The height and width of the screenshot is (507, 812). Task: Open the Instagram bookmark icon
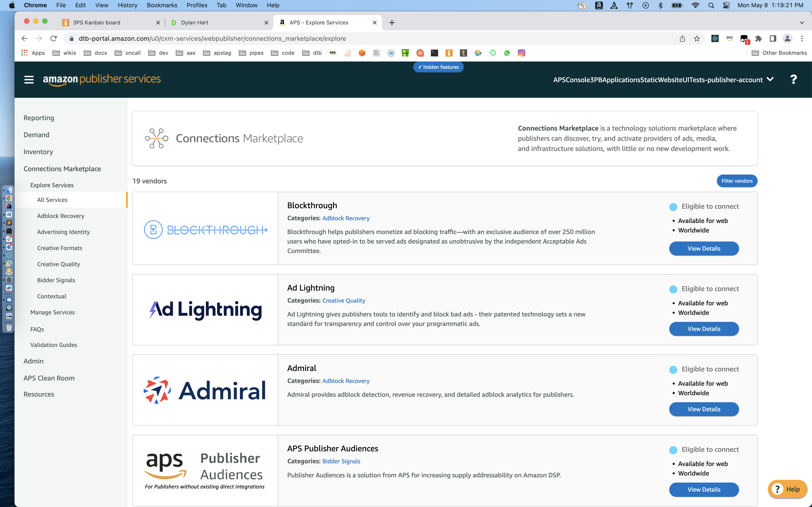point(521,53)
